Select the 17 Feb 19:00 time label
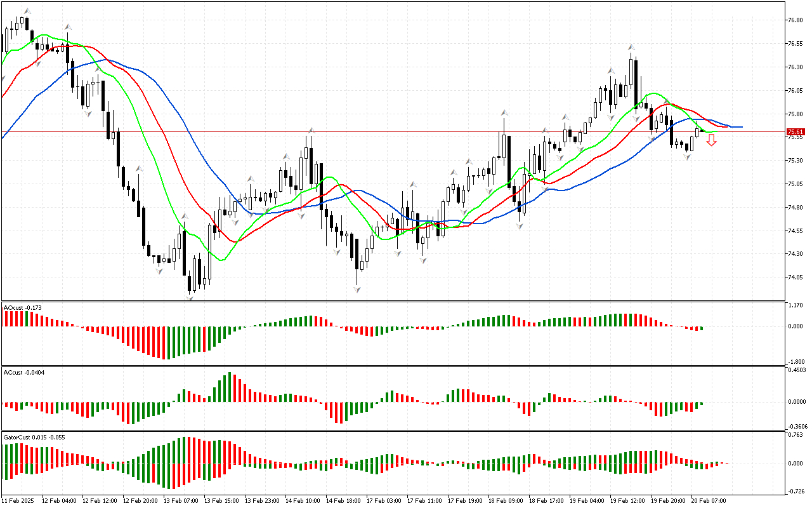Image resolution: width=812 pixels, height=508 pixels. pyautogui.click(x=465, y=500)
